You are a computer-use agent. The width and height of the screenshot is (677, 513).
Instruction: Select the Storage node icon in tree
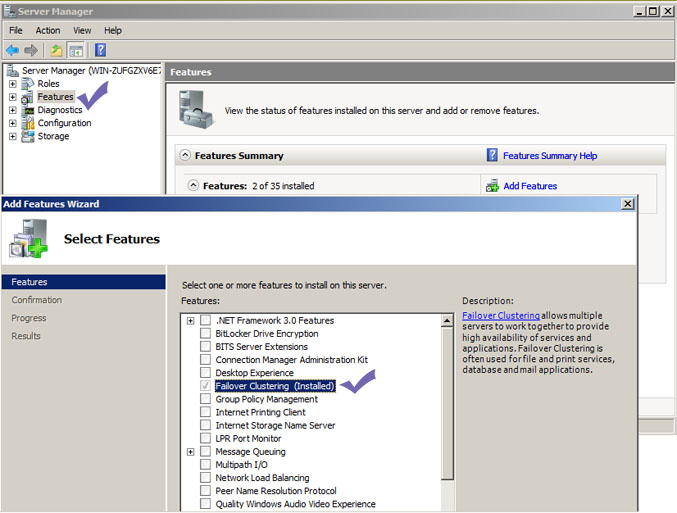pos(28,136)
